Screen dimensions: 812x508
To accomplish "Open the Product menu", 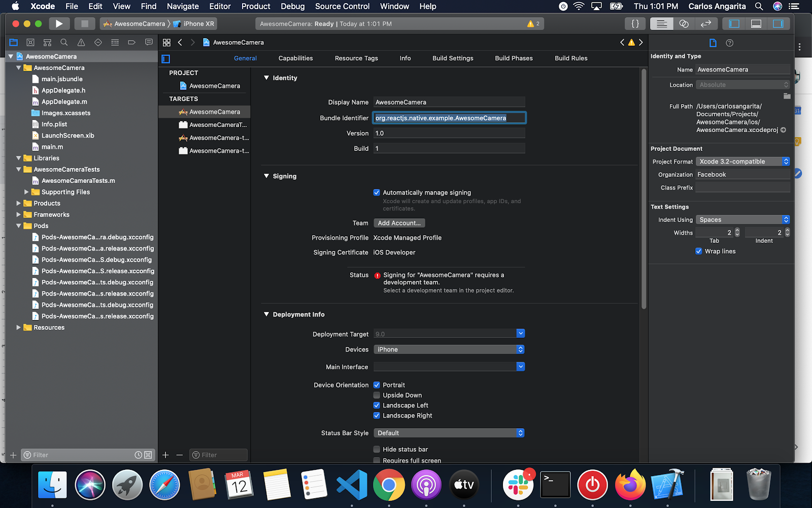I will tap(256, 7).
